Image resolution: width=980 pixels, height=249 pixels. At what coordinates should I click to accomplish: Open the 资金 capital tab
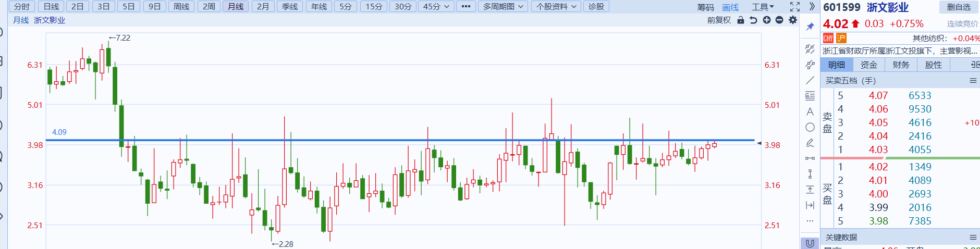pos(869,65)
